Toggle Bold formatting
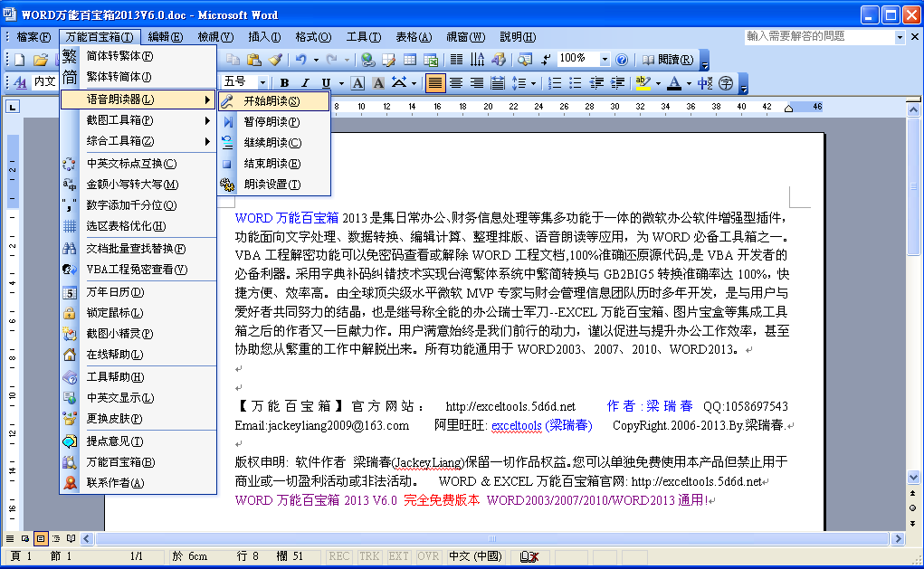The height and width of the screenshot is (569, 924). pos(285,83)
